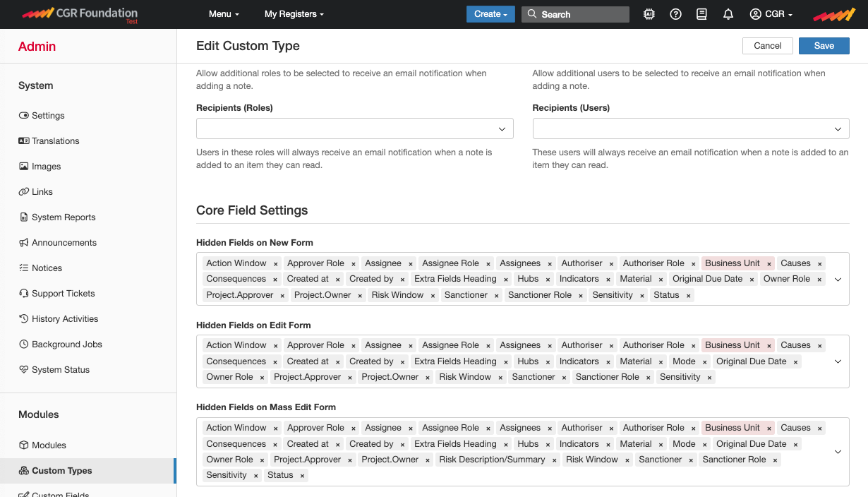Viewport: 868px width, 497px height.
Task: Open the Recipients (Roles) dropdown
Action: click(502, 128)
